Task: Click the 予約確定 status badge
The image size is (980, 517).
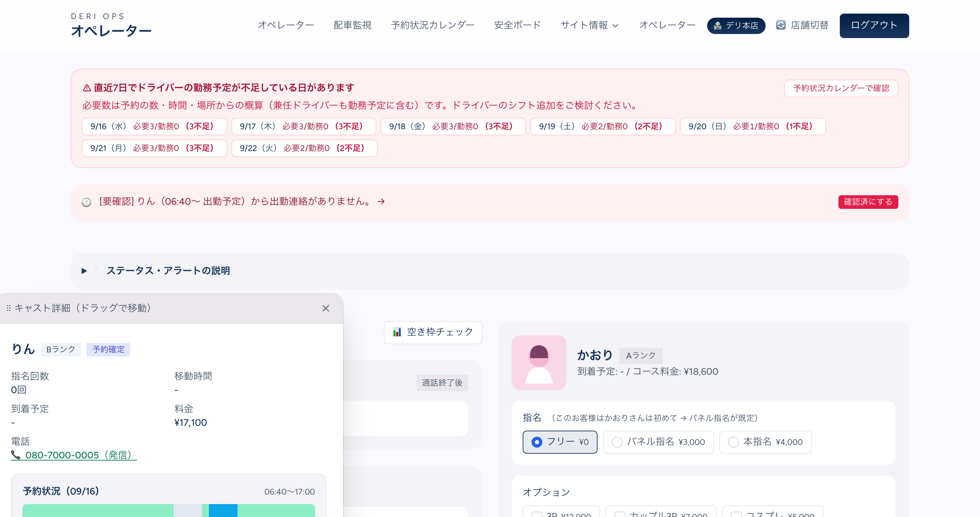Action: (x=108, y=349)
